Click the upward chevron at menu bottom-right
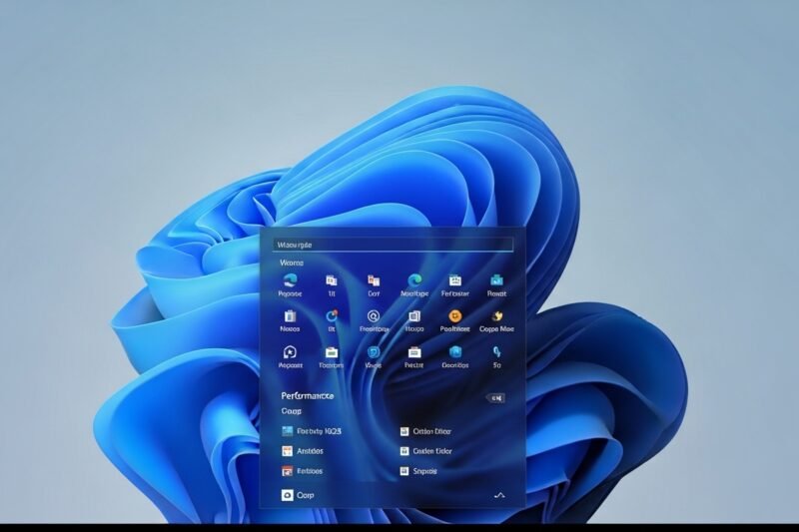 pyautogui.click(x=499, y=495)
